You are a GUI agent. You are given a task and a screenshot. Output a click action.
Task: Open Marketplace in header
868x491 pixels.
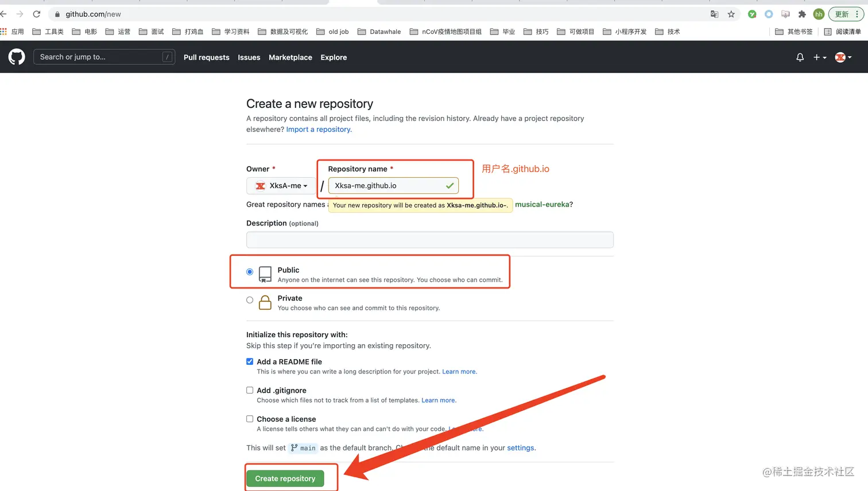(290, 57)
